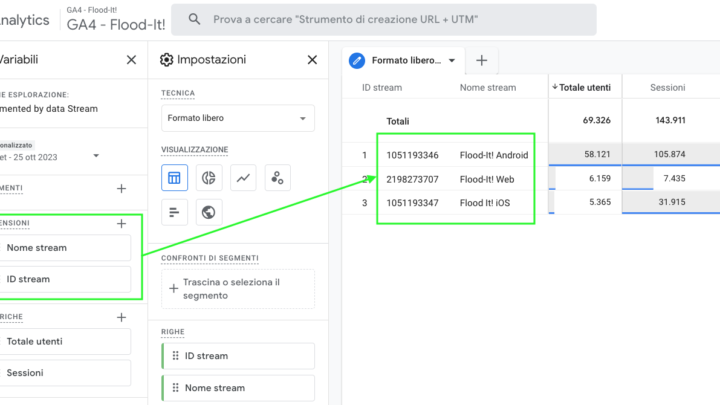This screenshot has height=405, width=720.
Task: Add a new segment with plus
Action: click(x=121, y=188)
